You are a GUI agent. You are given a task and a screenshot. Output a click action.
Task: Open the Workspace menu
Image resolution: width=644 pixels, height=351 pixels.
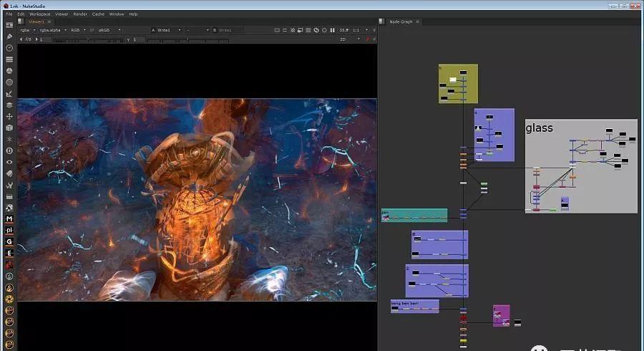pos(40,14)
